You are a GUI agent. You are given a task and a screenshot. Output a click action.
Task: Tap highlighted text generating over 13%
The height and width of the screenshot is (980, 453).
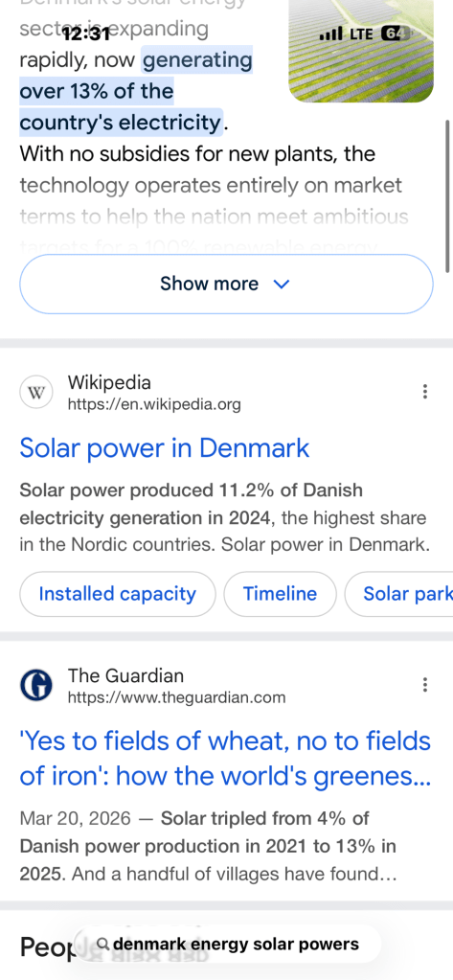tap(136, 91)
